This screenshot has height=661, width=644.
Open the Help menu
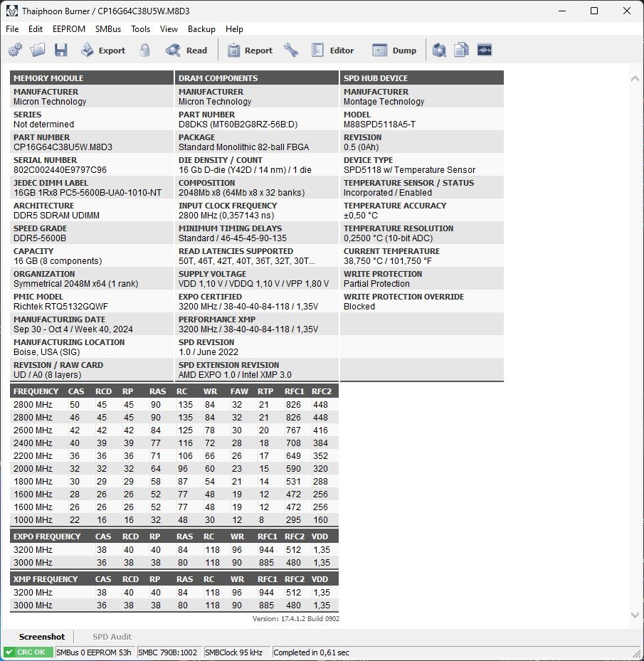point(234,29)
